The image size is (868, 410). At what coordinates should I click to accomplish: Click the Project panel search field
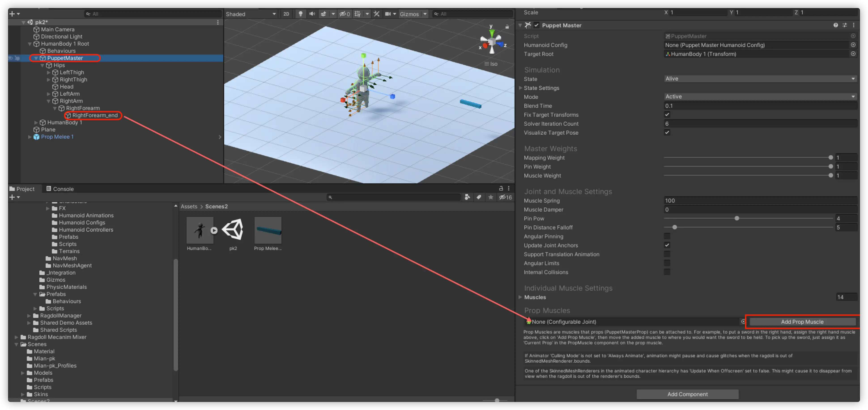pyautogui.click(x=394, y=197)
